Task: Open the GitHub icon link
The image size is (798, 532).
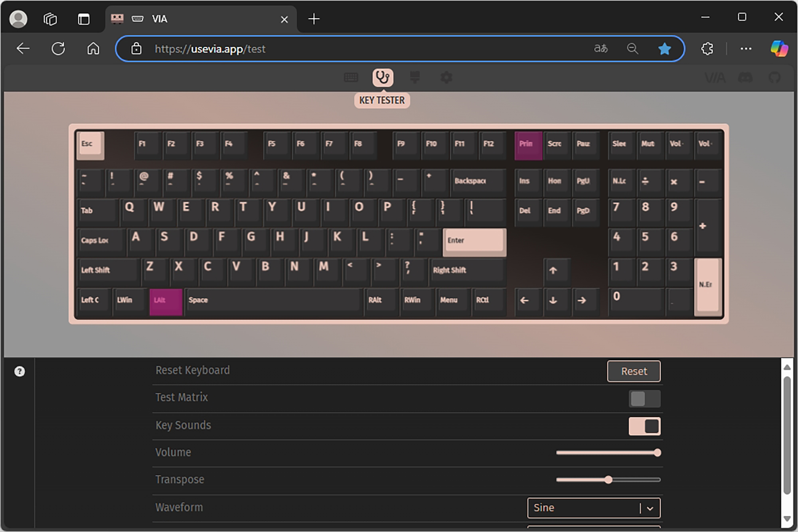Action: (x=774, y=77)
